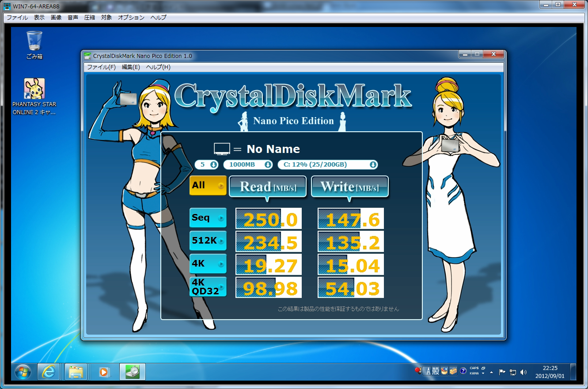
Task: Open the 対象 menu
Action: click(106, 18)
